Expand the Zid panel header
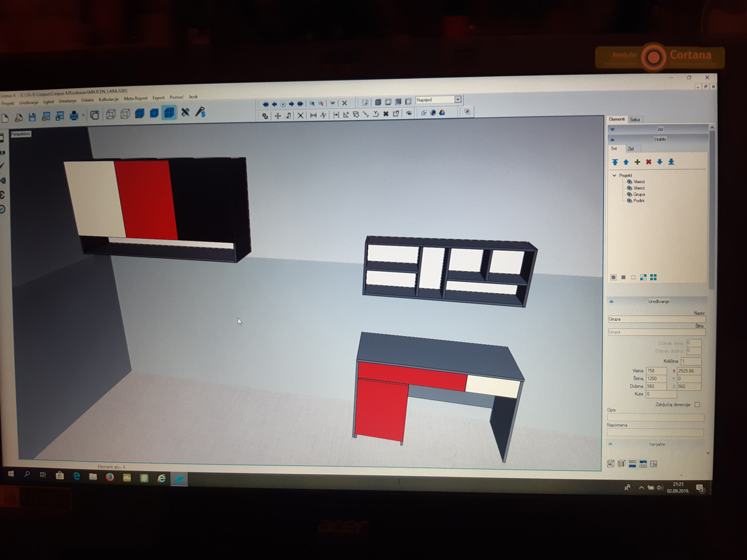The image size is (747, 560). click(x=658, y=129)
